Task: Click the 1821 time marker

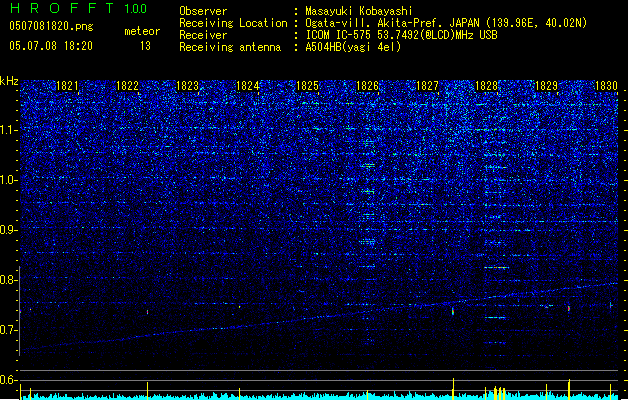Action: (67, 85)
